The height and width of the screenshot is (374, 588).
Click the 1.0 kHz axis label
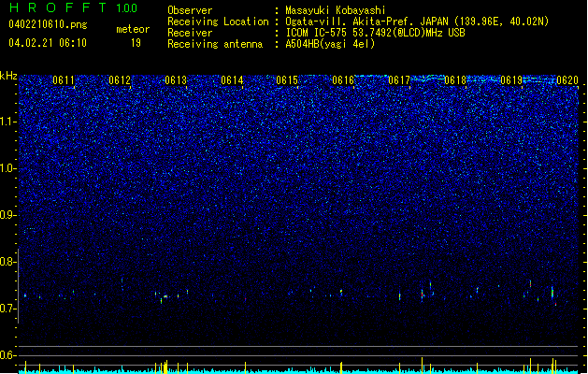coord(7,168)
